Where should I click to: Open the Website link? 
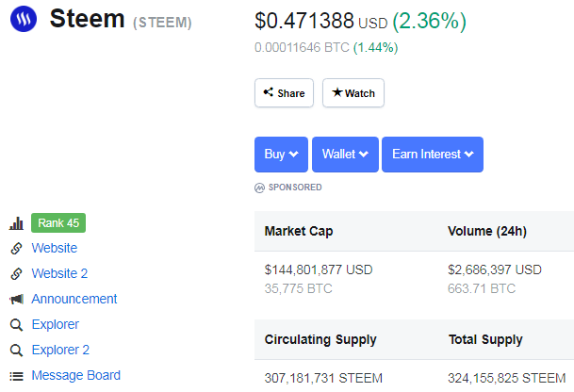click(x=55, y=249)
